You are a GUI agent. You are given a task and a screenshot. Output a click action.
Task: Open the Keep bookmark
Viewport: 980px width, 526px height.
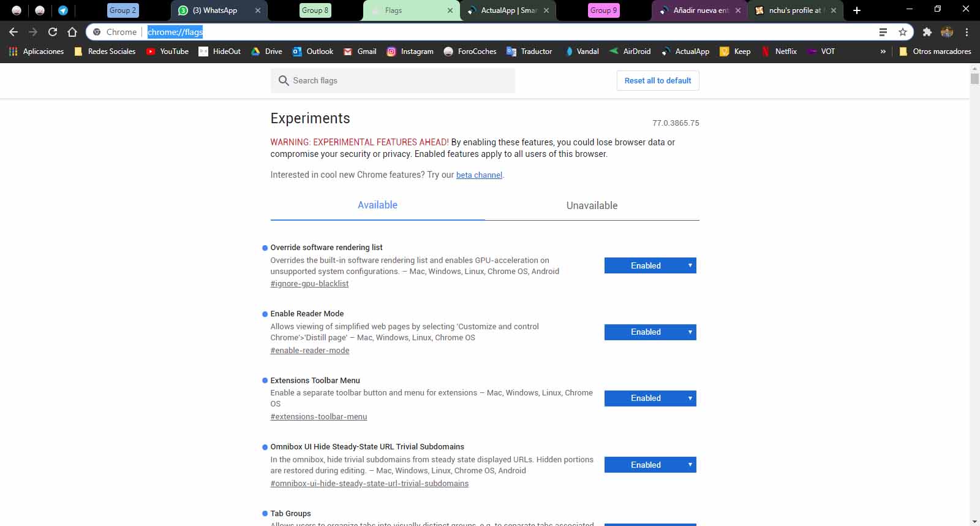tap(735, 51)
